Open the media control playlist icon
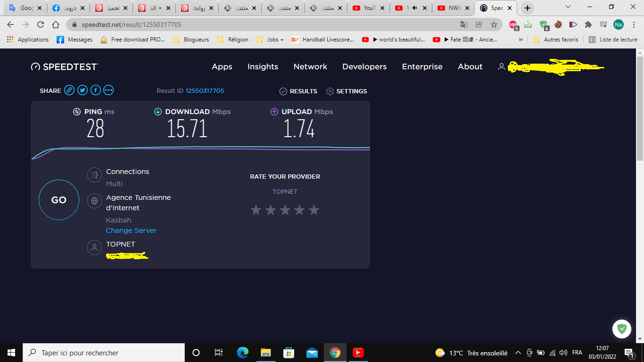 click(x=603, y=25)
